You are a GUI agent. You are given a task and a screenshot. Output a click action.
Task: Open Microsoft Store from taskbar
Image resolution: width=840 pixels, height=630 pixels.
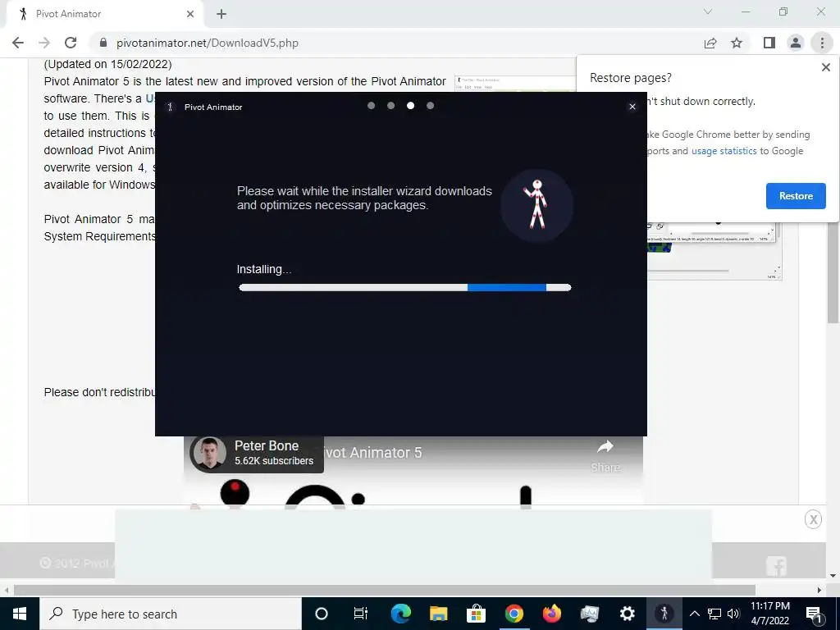click(476, 614)
